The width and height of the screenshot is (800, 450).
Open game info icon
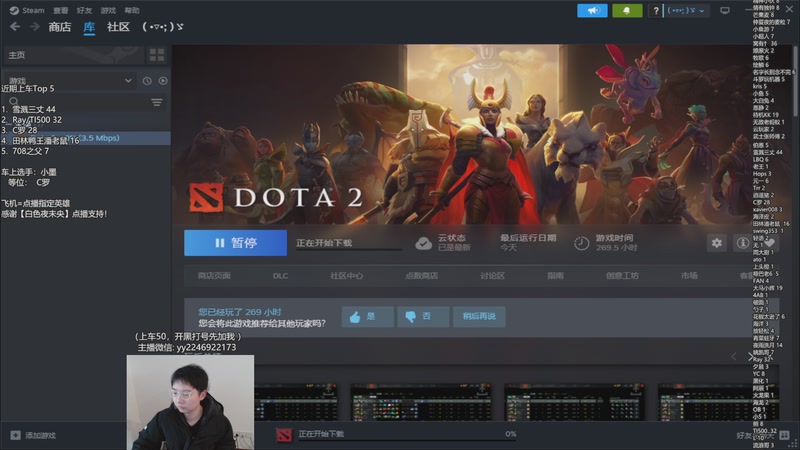click(742, 243)
